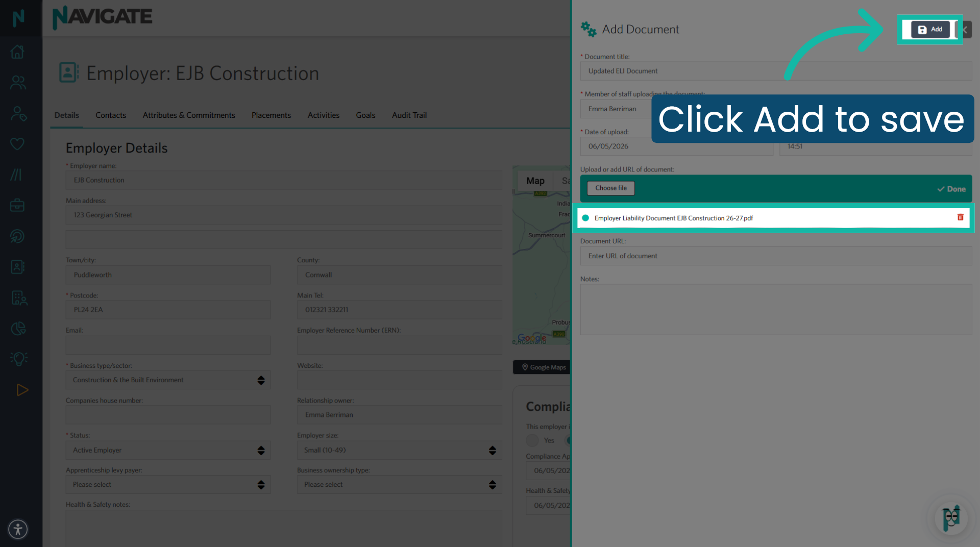Open Business type/sector dropdown
This screenshot has height=547, width=980.
(x=168, y=380)
